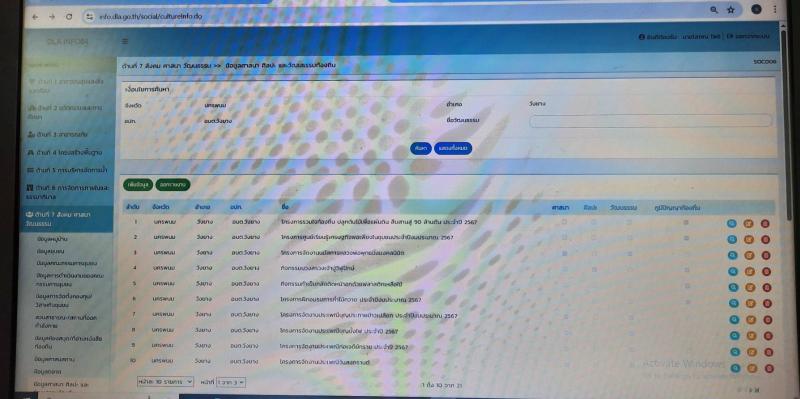The height and width of the screenshot is (399, 800).
Task: Click the orange edit icon in row 7
Action: pos(751,319)
